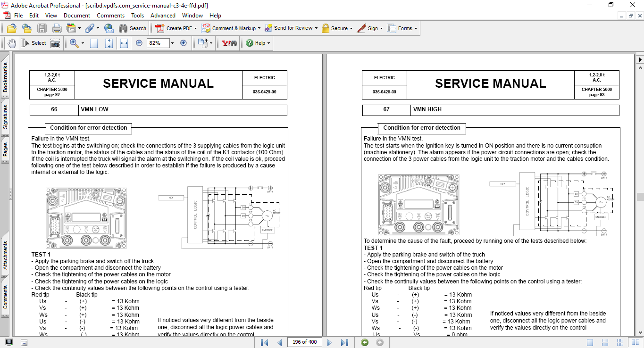Image resolution: width=644 pixels, height=348 pixels.
Task: Open Zoom tool options dropdown arrow
Action: [83, 43]
